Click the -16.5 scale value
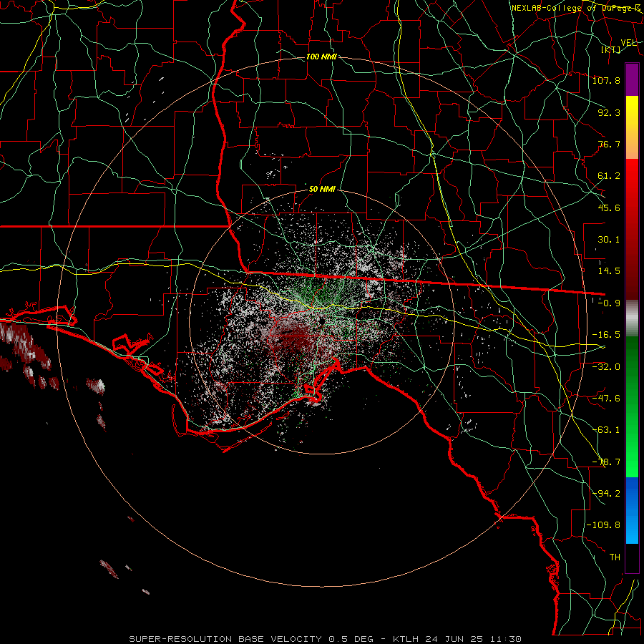The width and height of the screenshot is (644, 644). (x=606, y=335)
